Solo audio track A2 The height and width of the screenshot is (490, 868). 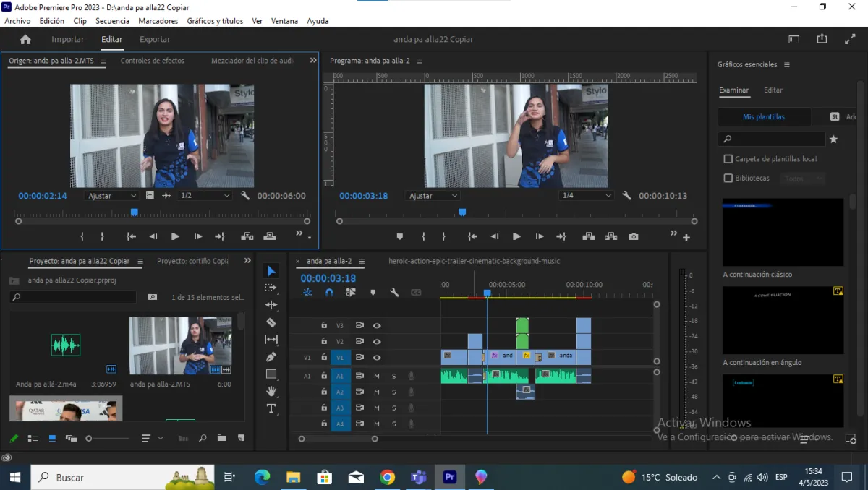[394, 392]
